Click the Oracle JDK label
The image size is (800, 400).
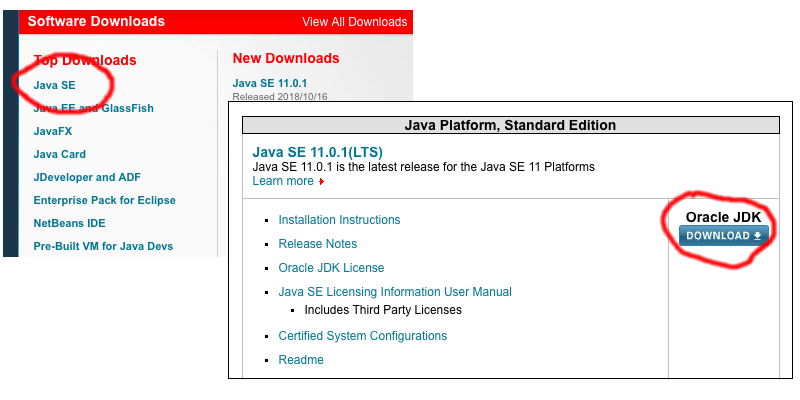723,217
